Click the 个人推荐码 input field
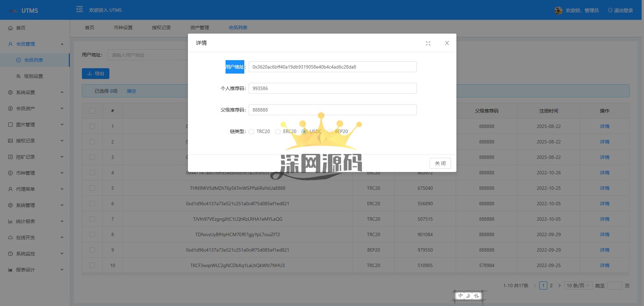The image size is (644, 306). pyautogui.click(x=332, y=88)
